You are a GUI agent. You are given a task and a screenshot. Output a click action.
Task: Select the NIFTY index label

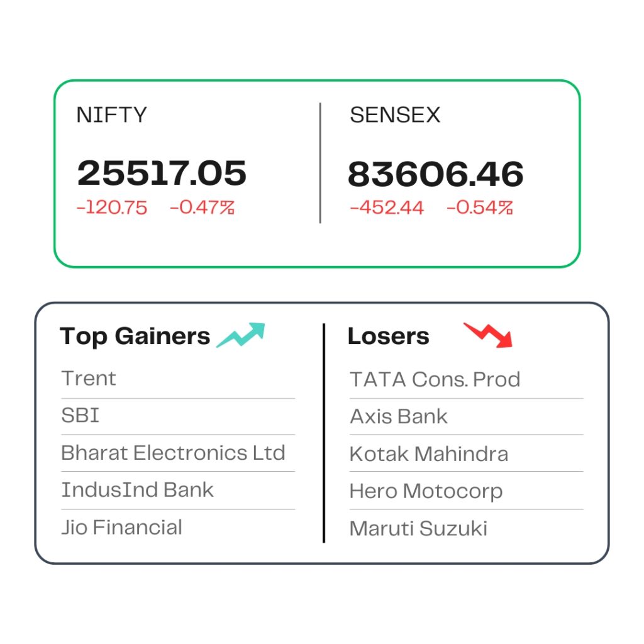[111, 114]
